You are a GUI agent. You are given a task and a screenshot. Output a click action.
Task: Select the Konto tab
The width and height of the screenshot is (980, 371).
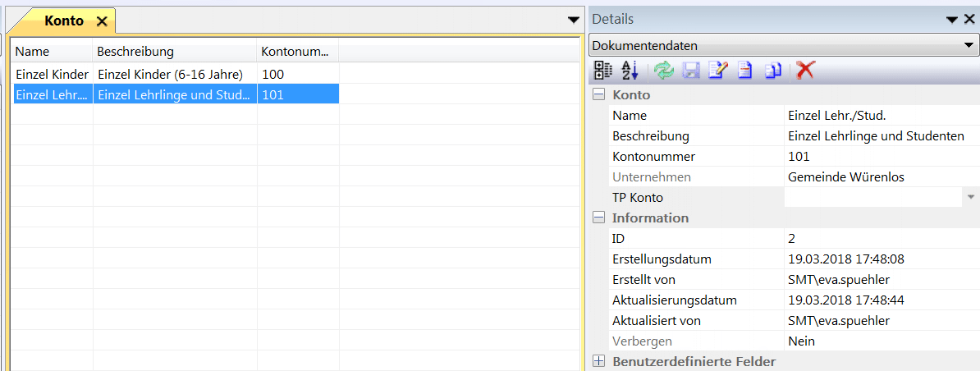pos(63,21)
